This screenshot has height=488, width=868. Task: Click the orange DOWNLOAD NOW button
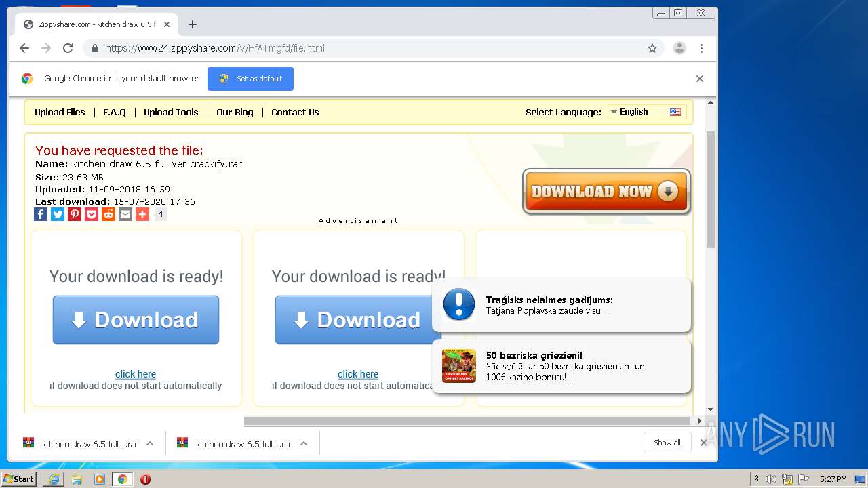(606, 192)
